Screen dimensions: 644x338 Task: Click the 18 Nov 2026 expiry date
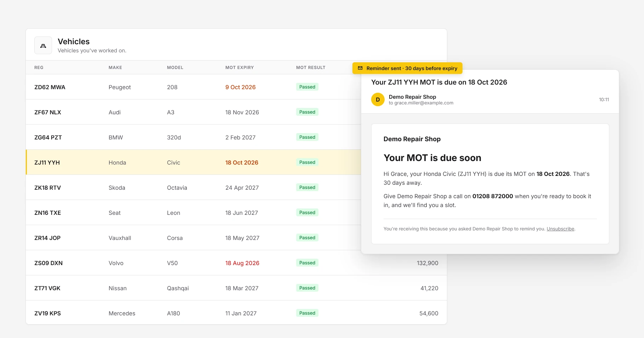click(x=242, y=112)
